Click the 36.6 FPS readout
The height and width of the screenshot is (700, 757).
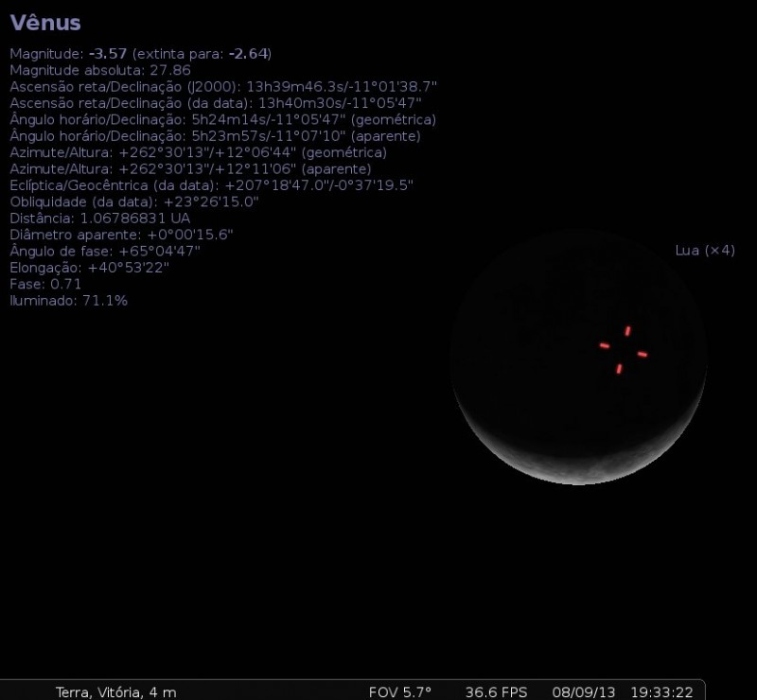pos(496,691)
